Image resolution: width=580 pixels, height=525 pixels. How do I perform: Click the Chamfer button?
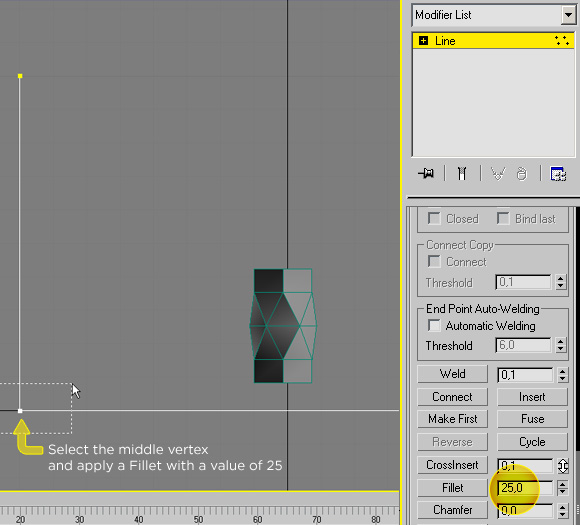[x=452, y=510]
